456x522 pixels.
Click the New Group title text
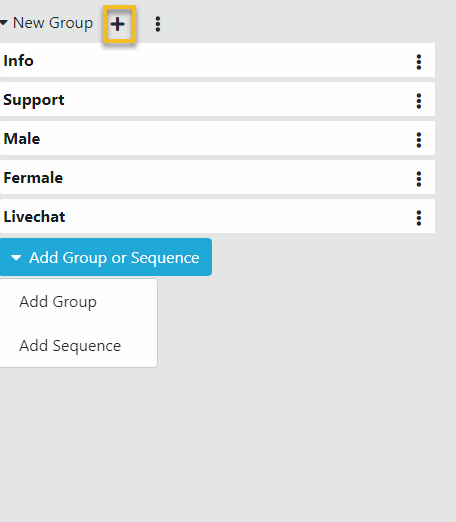(53, 23)
